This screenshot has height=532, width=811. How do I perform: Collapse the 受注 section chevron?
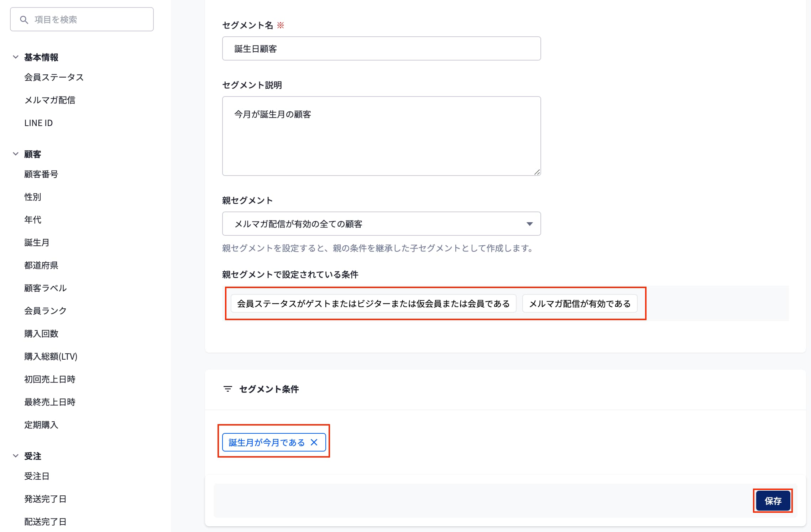[15, 455]
